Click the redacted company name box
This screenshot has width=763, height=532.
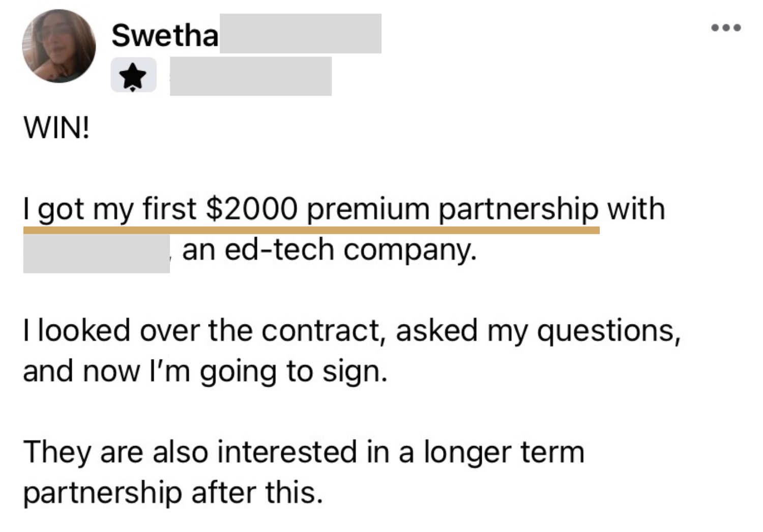(96, 253)
